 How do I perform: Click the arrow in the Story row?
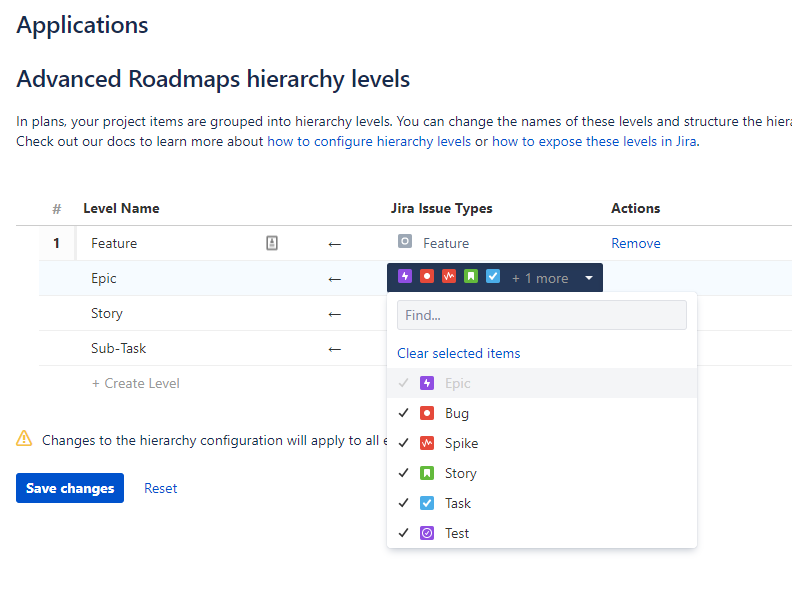coord(334,314)
